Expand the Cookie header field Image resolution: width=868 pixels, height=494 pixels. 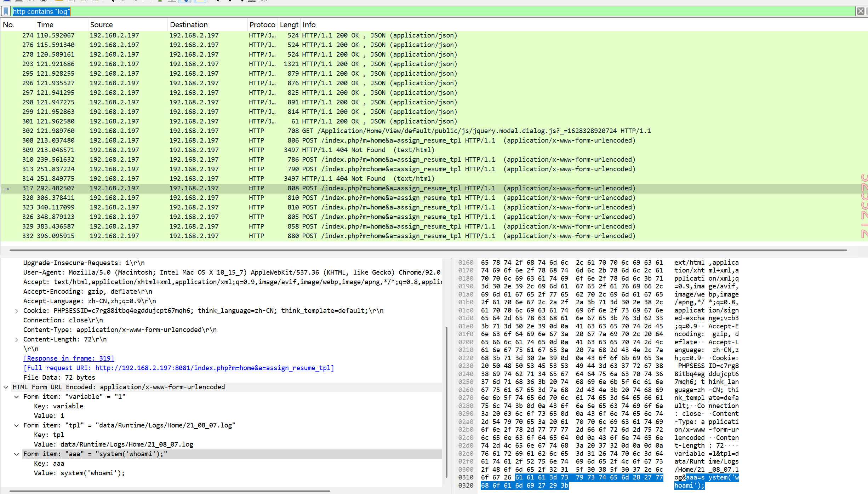[x=16, y=311]
